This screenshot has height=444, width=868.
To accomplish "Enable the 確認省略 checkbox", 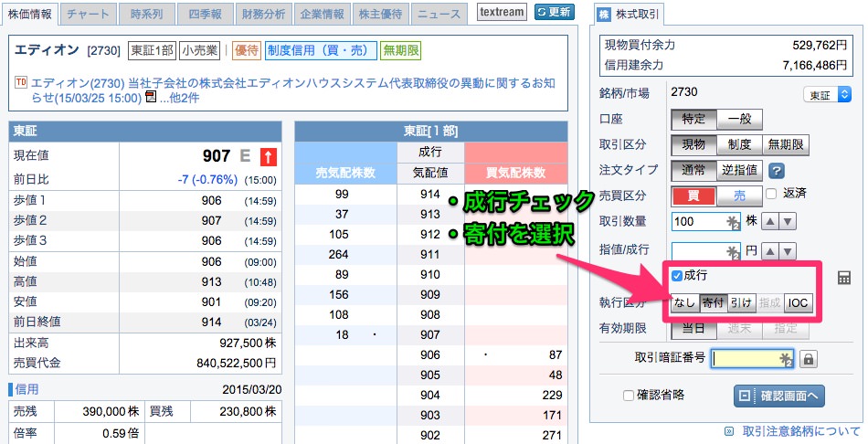I will click(629, 396).
